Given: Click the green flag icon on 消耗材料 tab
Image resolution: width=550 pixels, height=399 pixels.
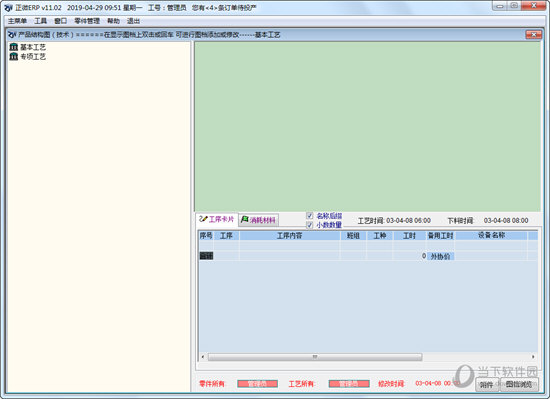Looking at the screenshot, I should (x=245, y=219).
